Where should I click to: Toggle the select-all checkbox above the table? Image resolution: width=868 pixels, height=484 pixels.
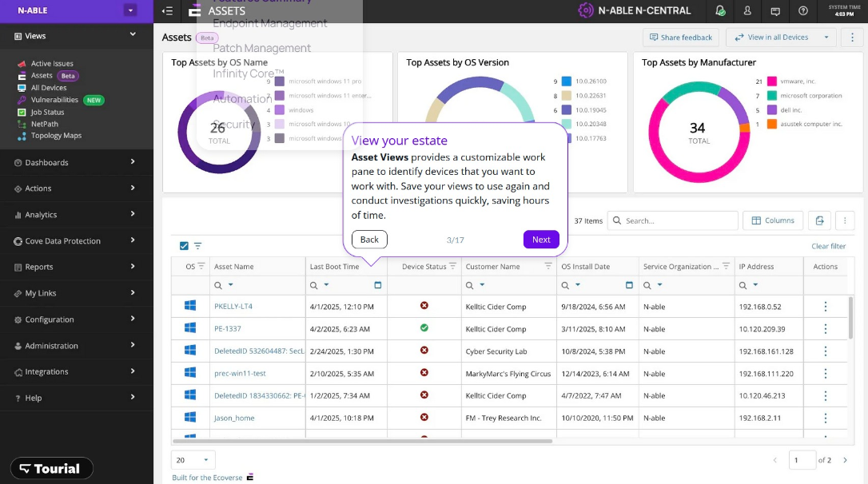point(184,246)
